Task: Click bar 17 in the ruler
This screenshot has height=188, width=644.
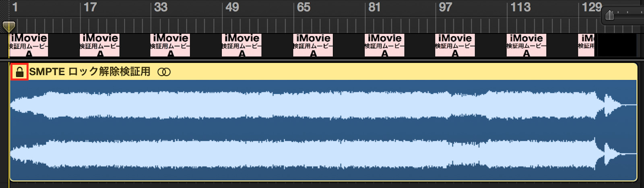Action: [x=90, y=7]
